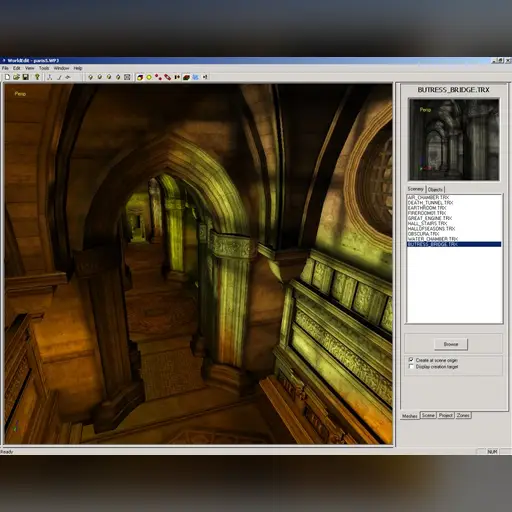Open the Edit menu
This screenshot has width=512, height=512.
17,68
